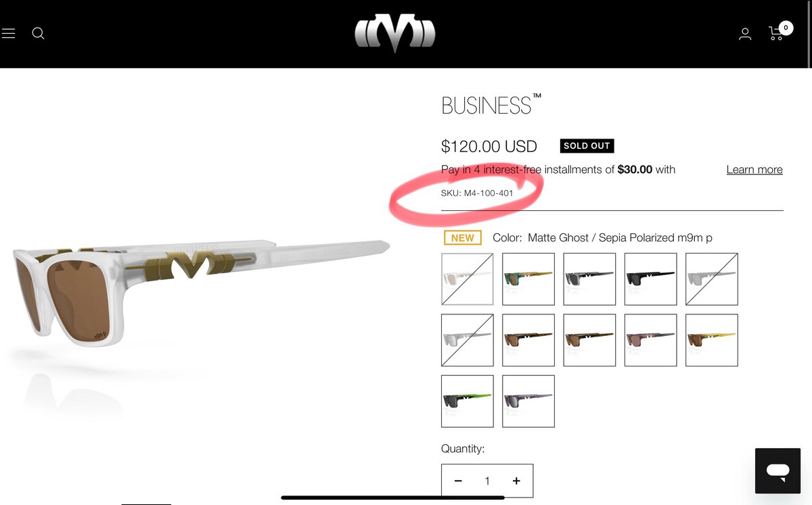Open the hamburger navigation menu

point(8,33)
